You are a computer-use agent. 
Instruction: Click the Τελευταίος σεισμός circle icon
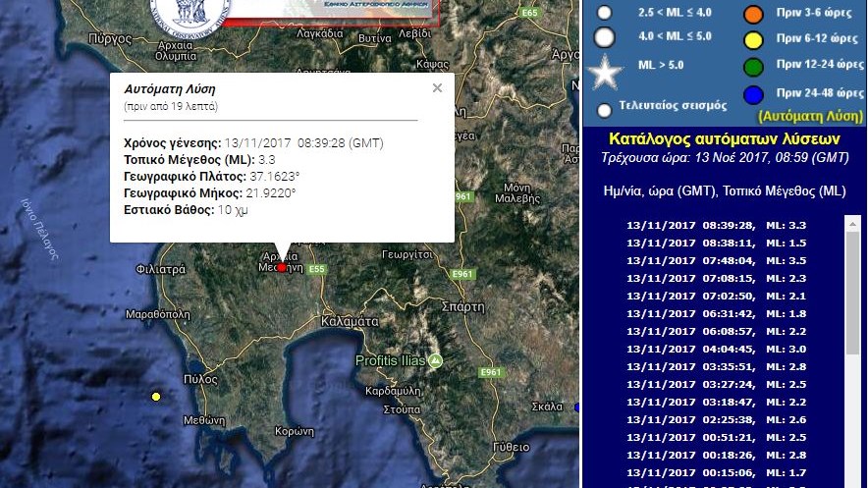(x=605, y=111)
